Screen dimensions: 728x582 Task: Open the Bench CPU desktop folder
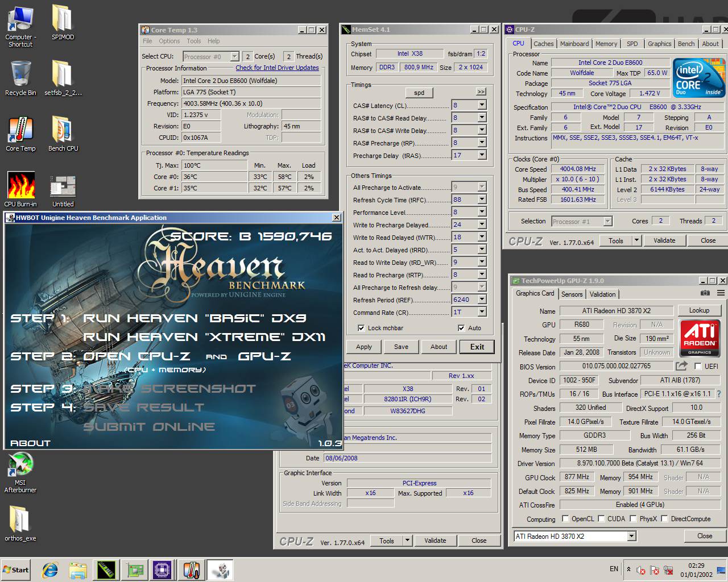coord(63,134)
